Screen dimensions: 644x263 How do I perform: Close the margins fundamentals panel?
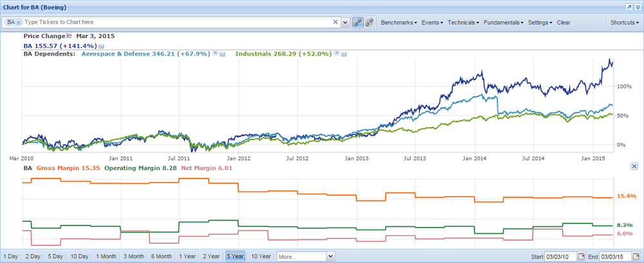(634, 166)
